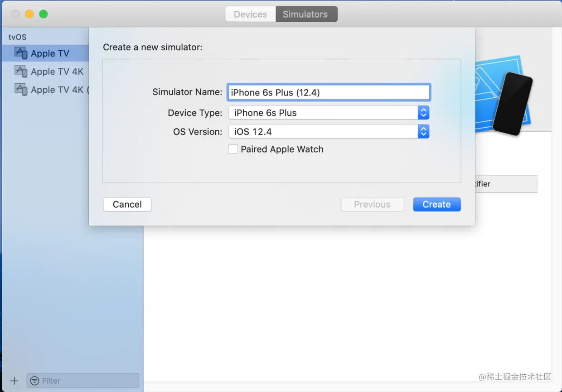
Task: Focus the Simulator Name text field
Action: tap(329, 92)
